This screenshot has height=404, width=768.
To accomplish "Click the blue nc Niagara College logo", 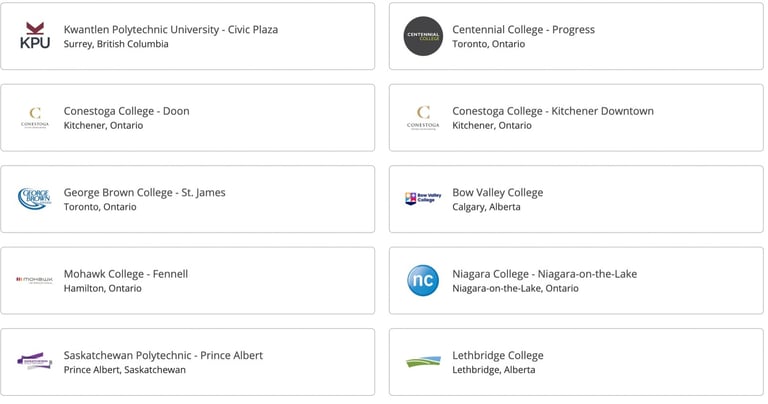I will tap(423, 281).
